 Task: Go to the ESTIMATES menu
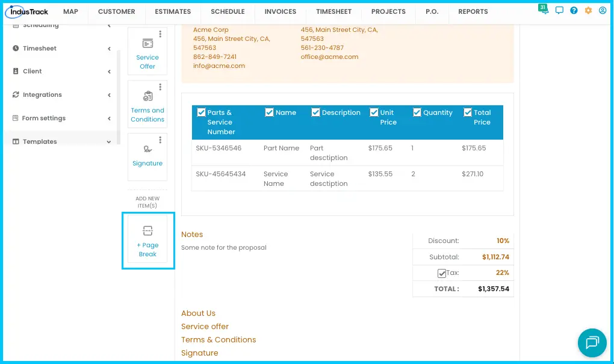173,11
